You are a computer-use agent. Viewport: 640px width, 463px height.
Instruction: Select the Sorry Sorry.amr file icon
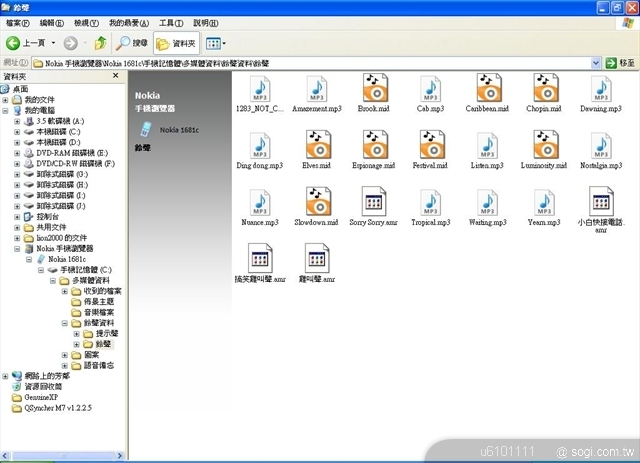(x=373, y=201)
